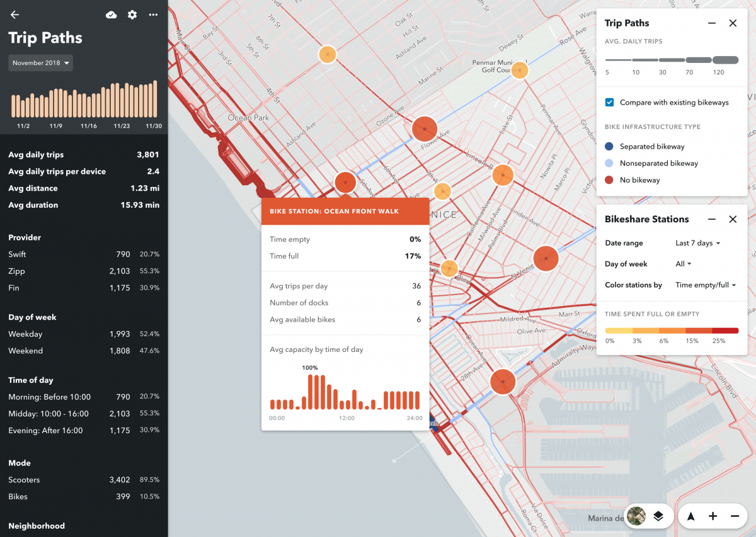Zoom out using the minus icon
This screenshot has height=537, width=756.
734,516
